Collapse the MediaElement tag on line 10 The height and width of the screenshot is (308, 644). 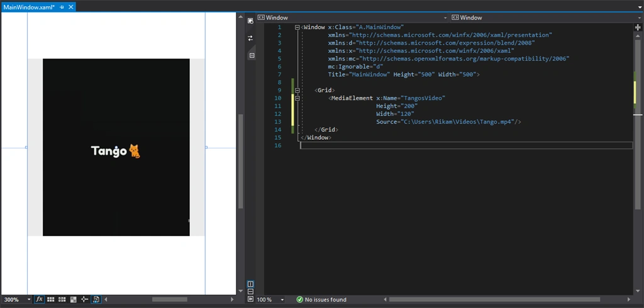[x=297, y=98]
